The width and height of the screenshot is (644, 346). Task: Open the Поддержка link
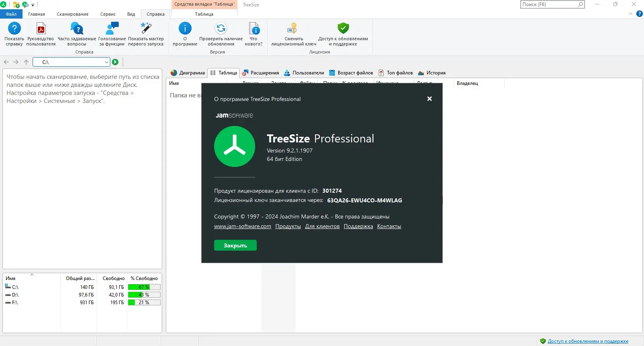358,227
